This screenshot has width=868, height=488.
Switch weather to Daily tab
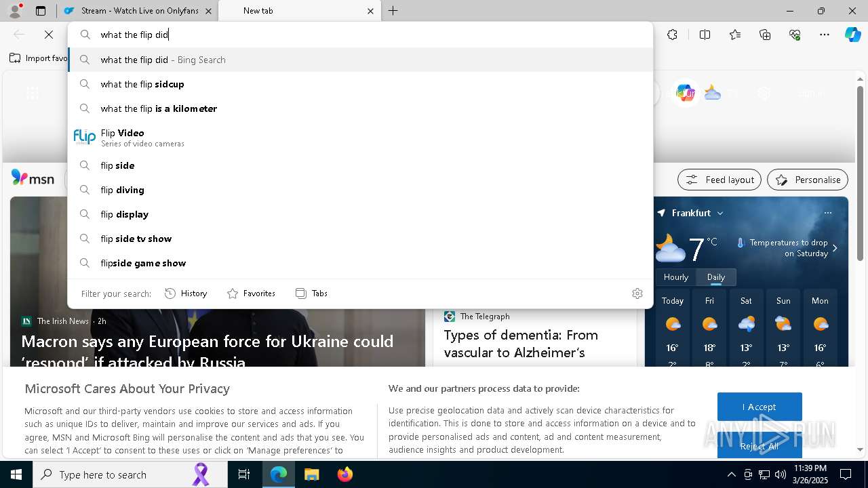716,277
